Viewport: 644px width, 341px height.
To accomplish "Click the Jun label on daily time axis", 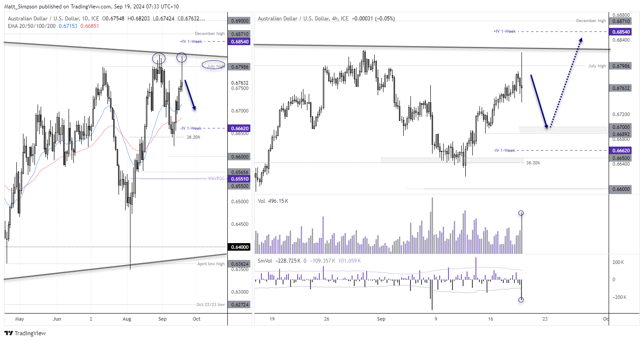I will click(57, 319).
